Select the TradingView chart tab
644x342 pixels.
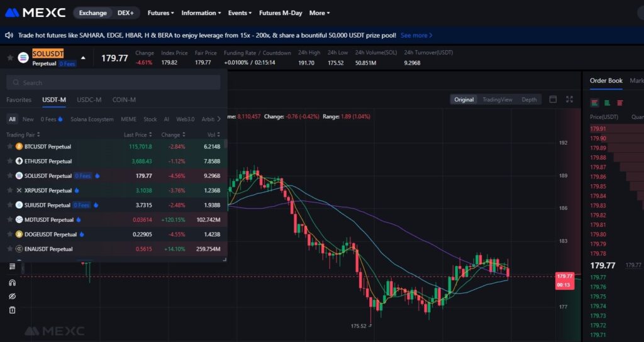(x=497, y=99)
